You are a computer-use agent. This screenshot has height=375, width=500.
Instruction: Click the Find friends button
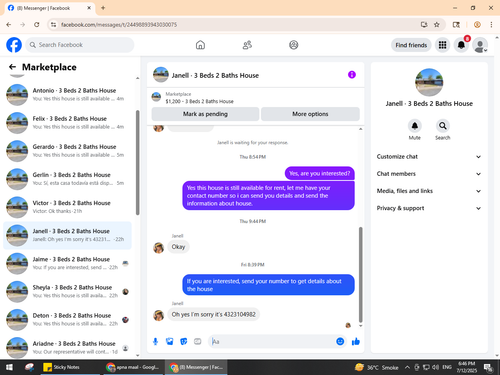point(411,45)
